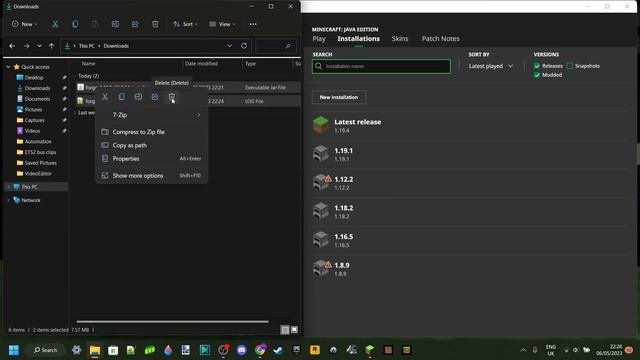Click Cut icon in Explorer toolbar
640x360 pixels.
point(55,24)
